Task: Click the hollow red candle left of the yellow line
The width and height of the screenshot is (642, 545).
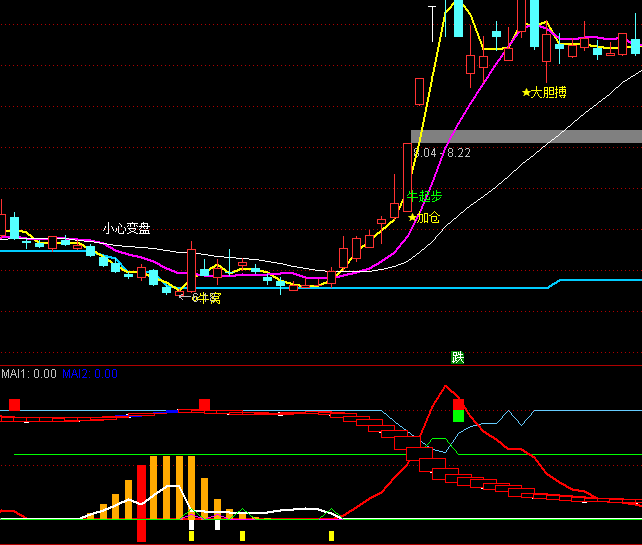Action: 418,91
